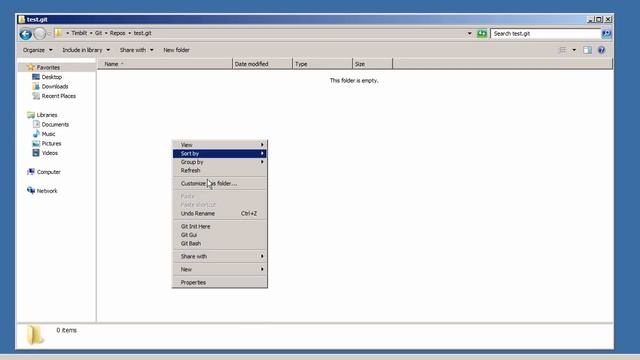Expand the Group by submenu

tap(220, 162)
